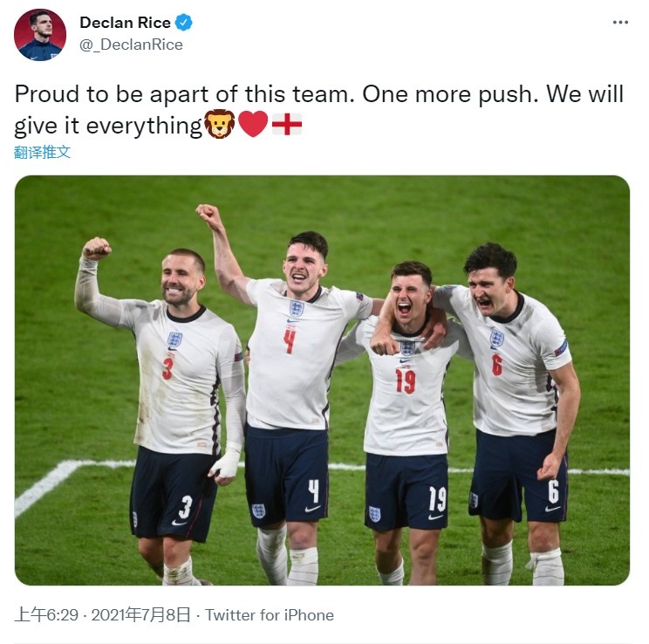Image resolution: width=649 pixels, height=644 pixels.
Task: Click the 翻译推文 translate link
Action: click(x=42, y=153)
